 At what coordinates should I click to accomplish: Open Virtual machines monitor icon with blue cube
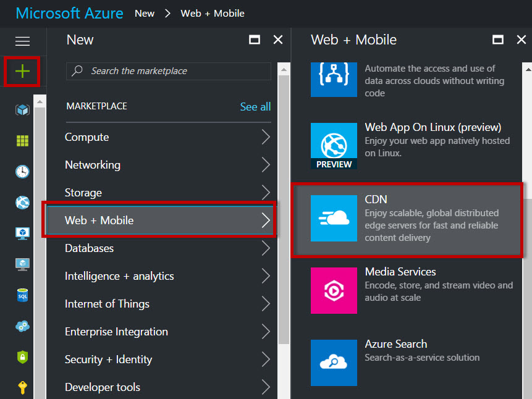22,233
